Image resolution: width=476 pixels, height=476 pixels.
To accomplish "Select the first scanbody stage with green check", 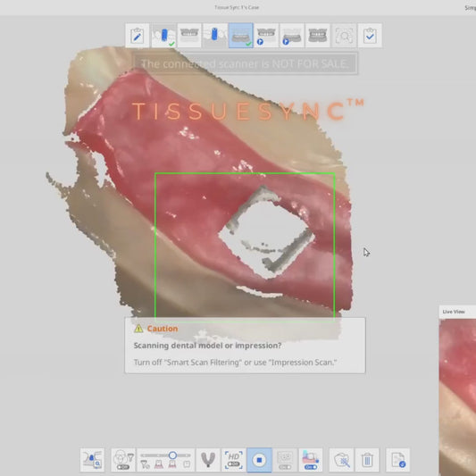I will click(164, 36).
